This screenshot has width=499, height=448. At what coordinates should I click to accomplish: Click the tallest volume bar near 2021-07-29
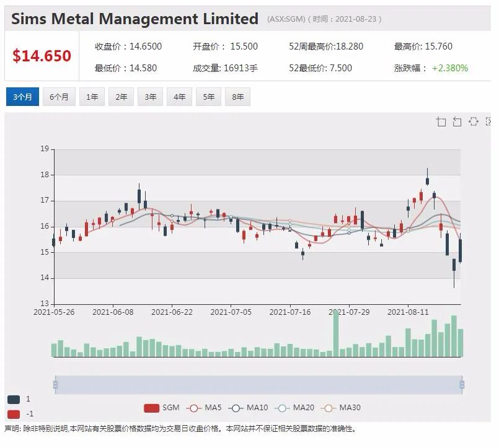(x=336, y=333)
